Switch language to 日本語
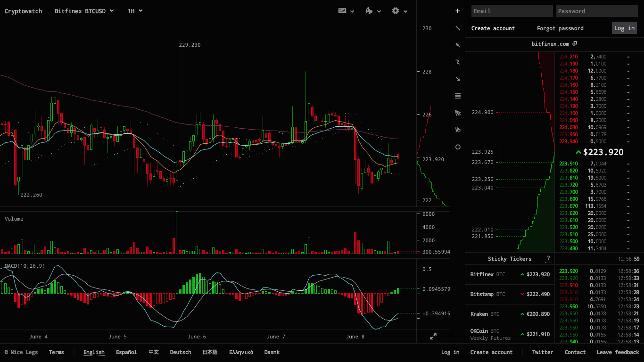 pyautogui.click(x=210, y=352)
